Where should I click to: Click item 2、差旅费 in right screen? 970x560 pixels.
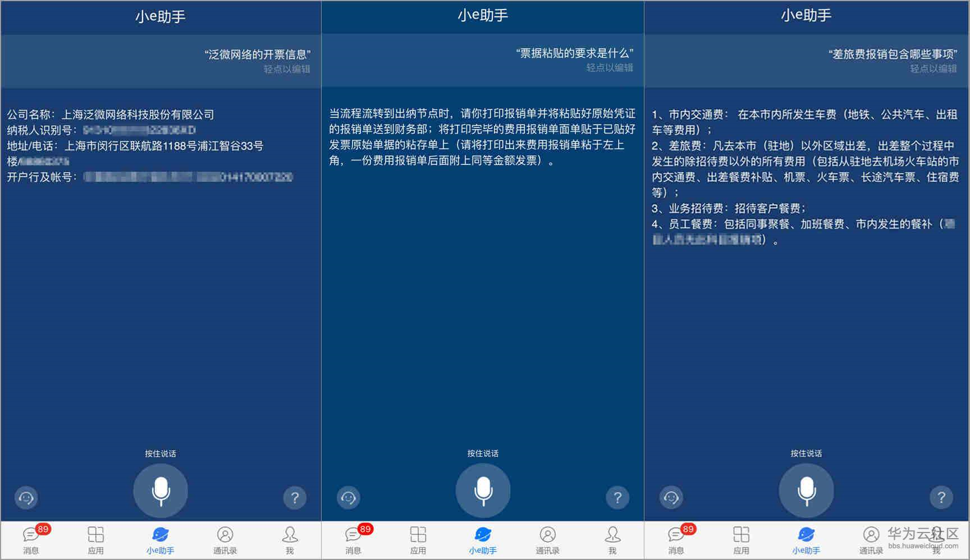pos(806,169)
